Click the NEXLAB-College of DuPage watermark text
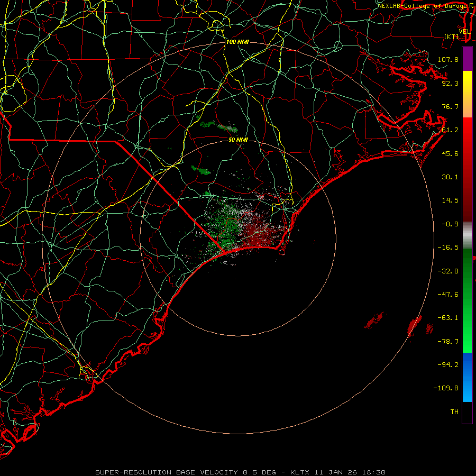The width and height of the screenshot is (476, 476). coord(425,6)
